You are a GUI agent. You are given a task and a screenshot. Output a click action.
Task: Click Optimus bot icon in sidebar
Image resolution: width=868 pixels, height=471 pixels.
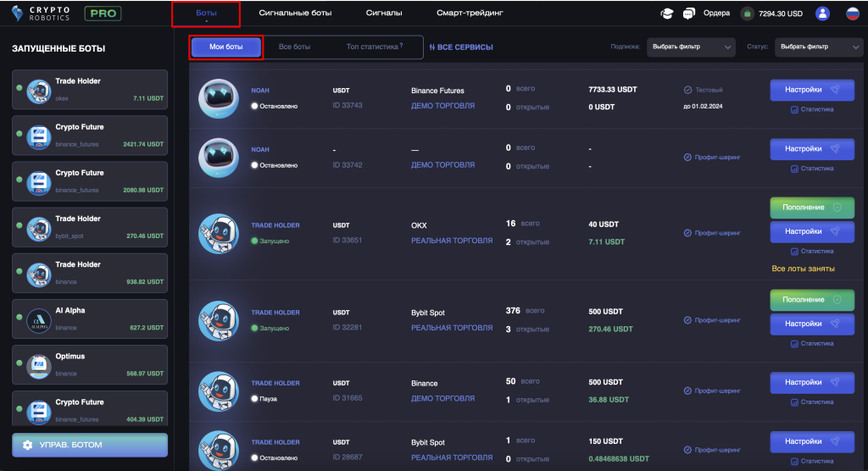[x=39, y=367]
